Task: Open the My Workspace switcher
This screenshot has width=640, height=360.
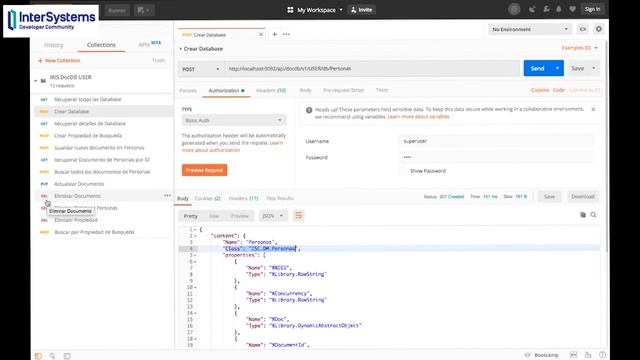Action: 315,10
